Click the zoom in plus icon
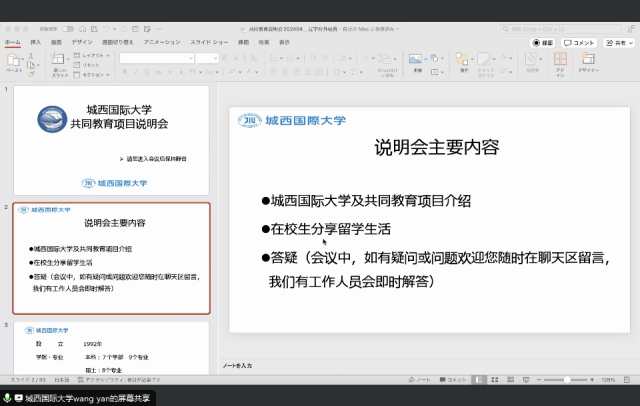The width and height of the screenshot is (640, 406). 592,380
